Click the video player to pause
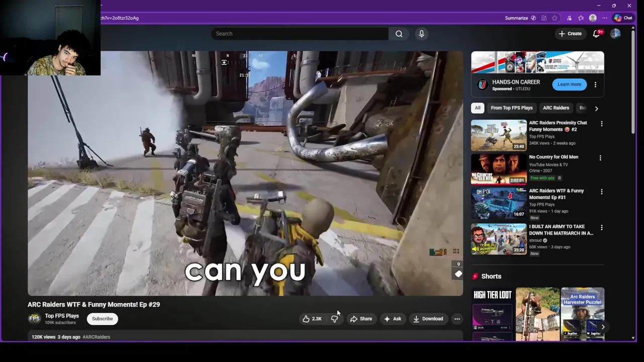Image resolution: width=644 pixels, height=362 pixels. pos(246,173)
